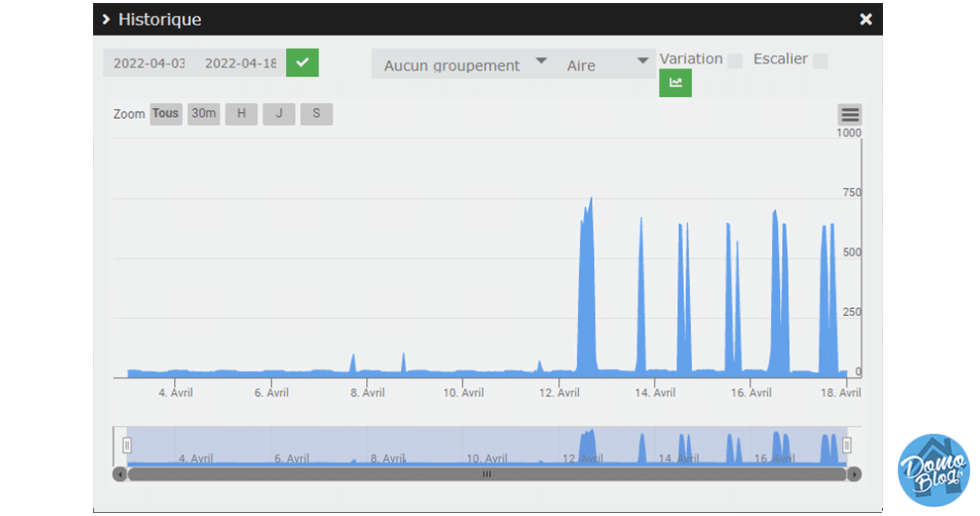980x516 pixels.
Task: Select the J zoom button
Action: pos(279,114)
